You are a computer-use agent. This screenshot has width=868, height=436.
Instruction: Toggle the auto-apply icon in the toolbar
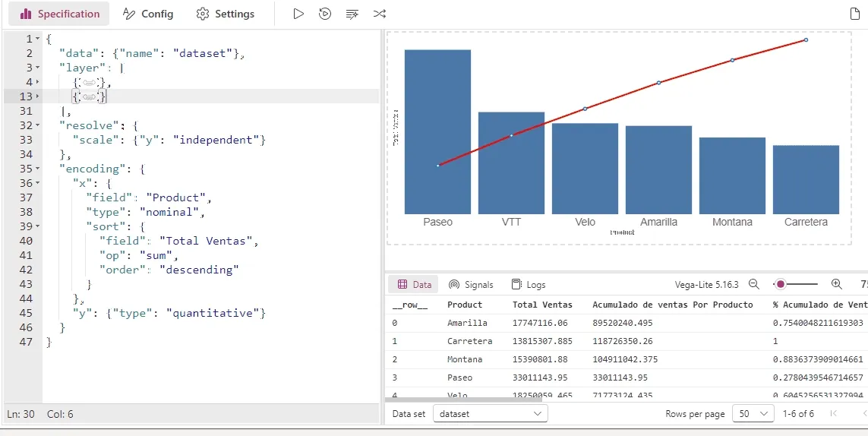coord(325,14)
